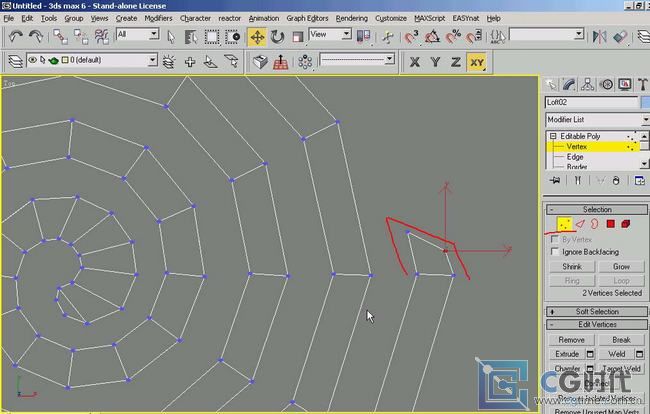Click the Unlink Selection icon
Viewport: 650px width, 414px height.
(81, 36)
